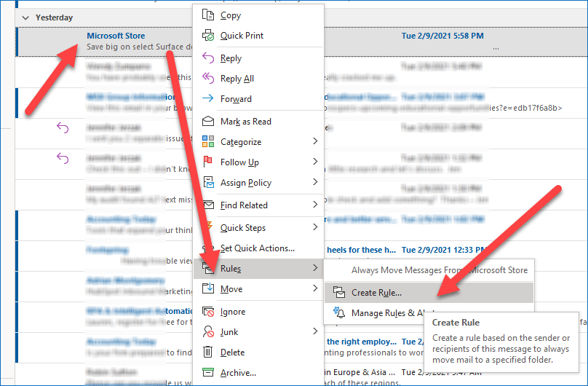Click the Create Rule icon in submenu
Viewport: 588px width, 386px height.
tap(339, 292)
